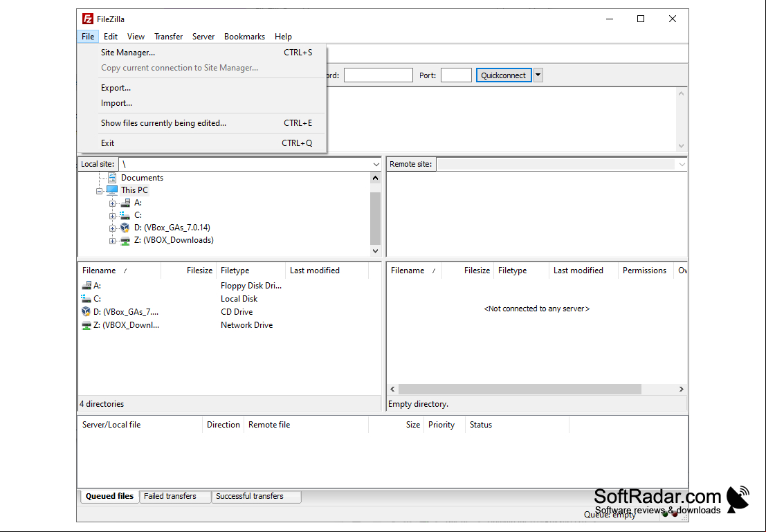
Task: Click remote list horizontal scrollbar left arrow
Action: coord(392,389)
